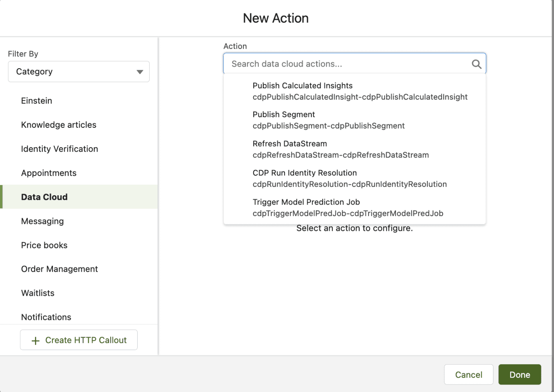Open the Category filter dropdown

(79, 71)
